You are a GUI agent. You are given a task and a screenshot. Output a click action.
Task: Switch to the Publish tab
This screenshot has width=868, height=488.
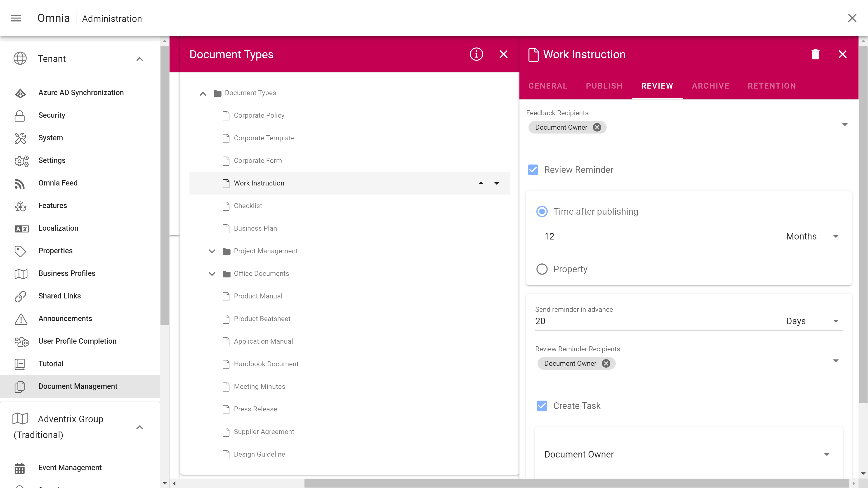pyautogui.click(x=604, y=86)
